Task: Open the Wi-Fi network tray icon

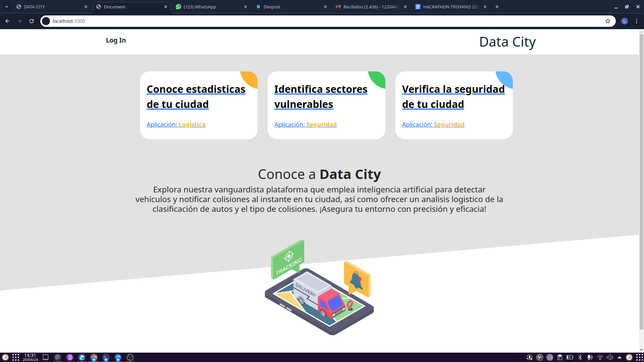Action: coord(600,357)
